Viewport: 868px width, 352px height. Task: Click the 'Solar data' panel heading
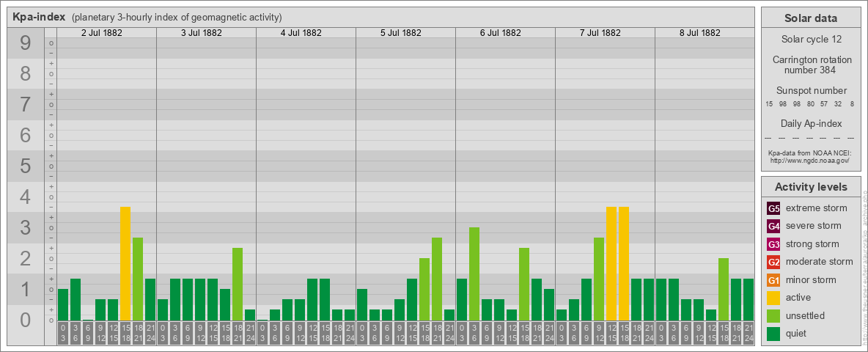810,18
